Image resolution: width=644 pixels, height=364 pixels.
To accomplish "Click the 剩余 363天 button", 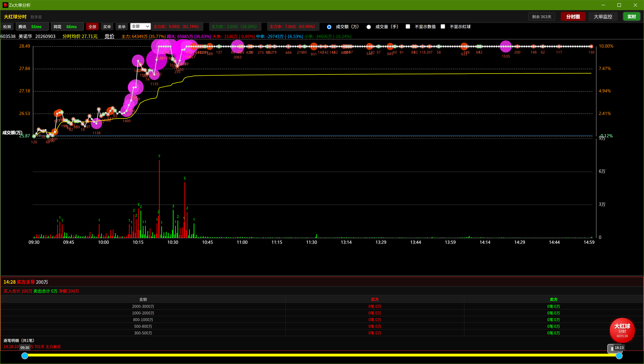I will (x=542, y=17).
